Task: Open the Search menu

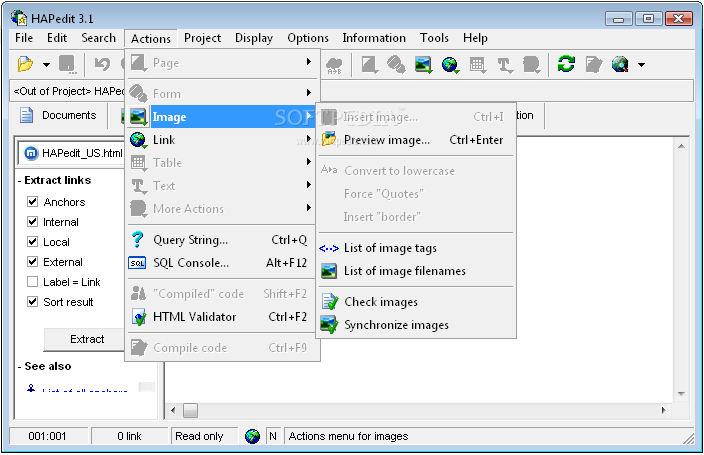Action: 98,38
